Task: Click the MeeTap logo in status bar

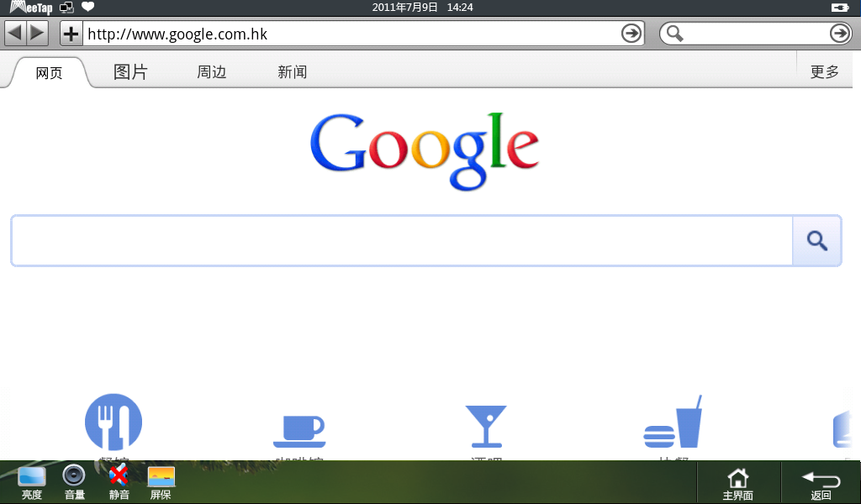Action: [x=31, y=7]
